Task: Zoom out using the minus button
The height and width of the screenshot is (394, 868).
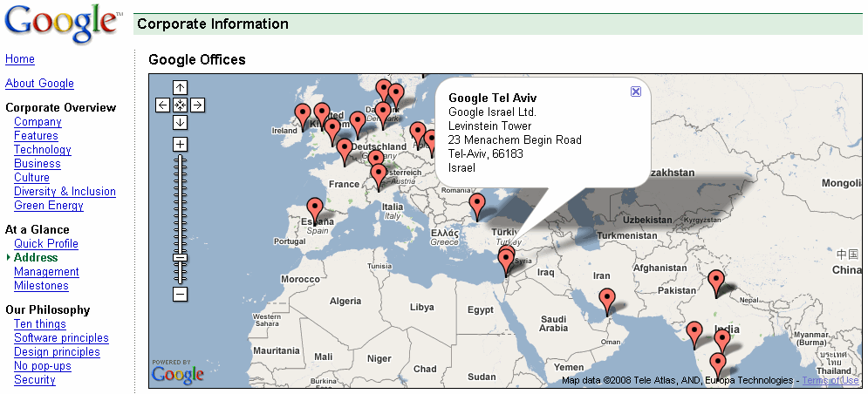Action: point(180,295)
